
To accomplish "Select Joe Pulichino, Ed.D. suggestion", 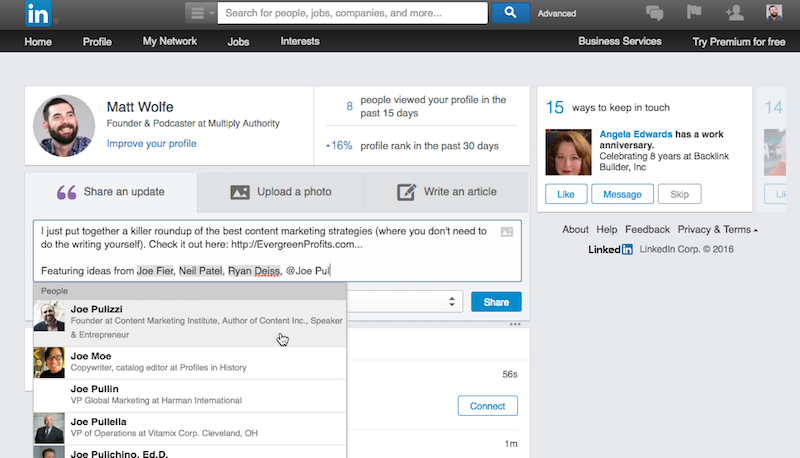I will tap(190, 452).
